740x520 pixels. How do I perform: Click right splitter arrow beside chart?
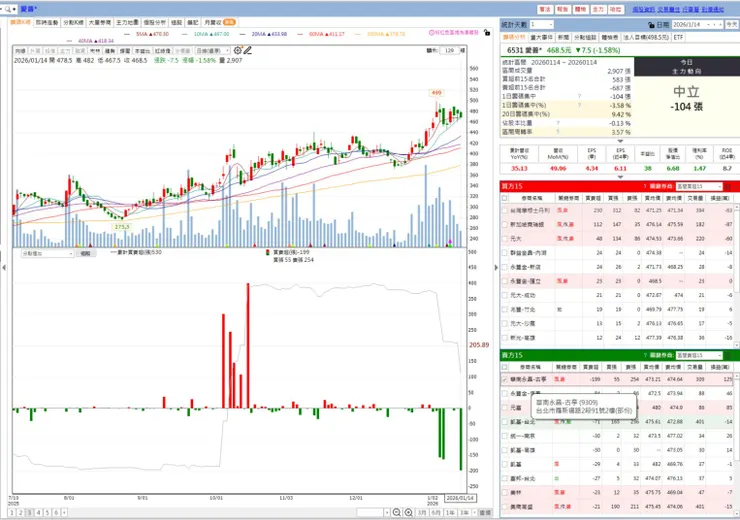[496, 268]
